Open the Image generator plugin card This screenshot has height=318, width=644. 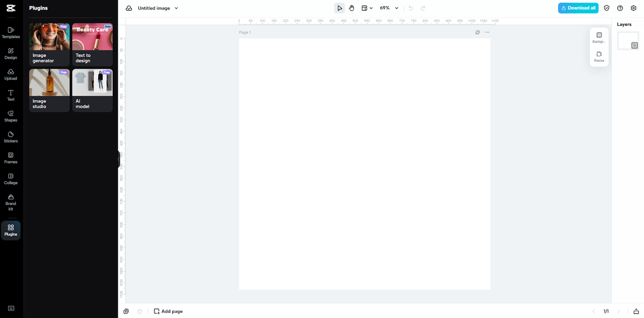(49, 44)
